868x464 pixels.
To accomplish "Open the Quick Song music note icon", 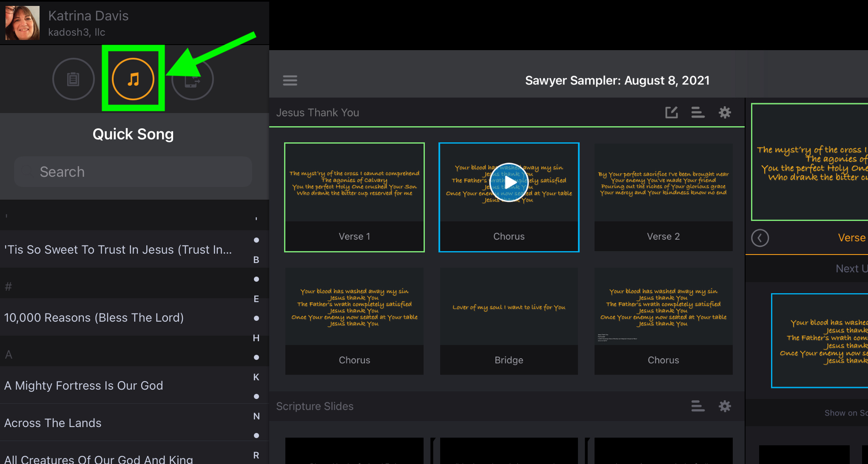I will pyautogui.click(x=133, y=79).
